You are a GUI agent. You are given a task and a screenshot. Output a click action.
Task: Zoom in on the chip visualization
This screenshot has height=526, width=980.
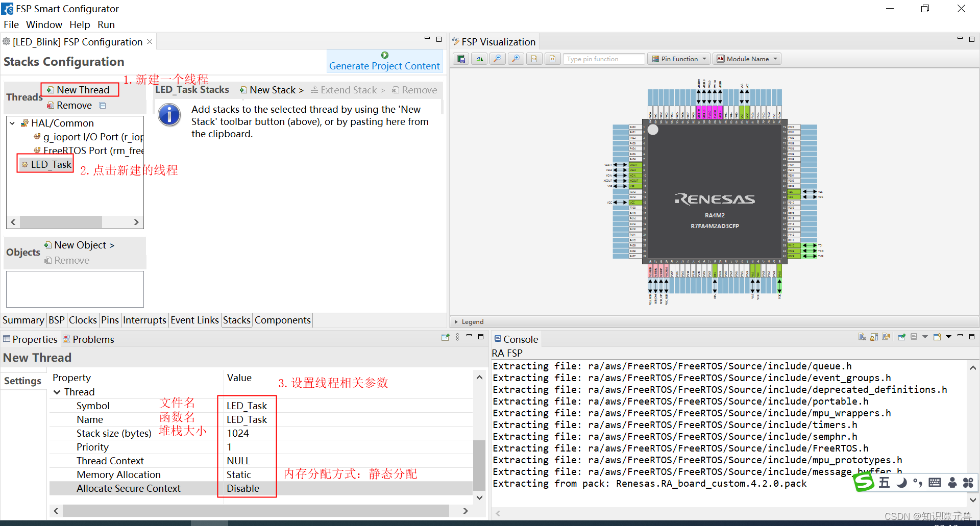tap(516, 59)
